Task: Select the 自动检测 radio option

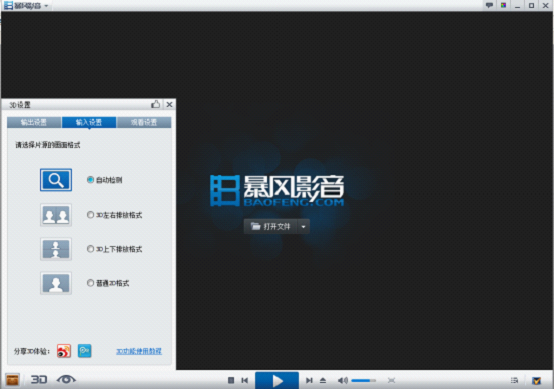Action: 90,180
